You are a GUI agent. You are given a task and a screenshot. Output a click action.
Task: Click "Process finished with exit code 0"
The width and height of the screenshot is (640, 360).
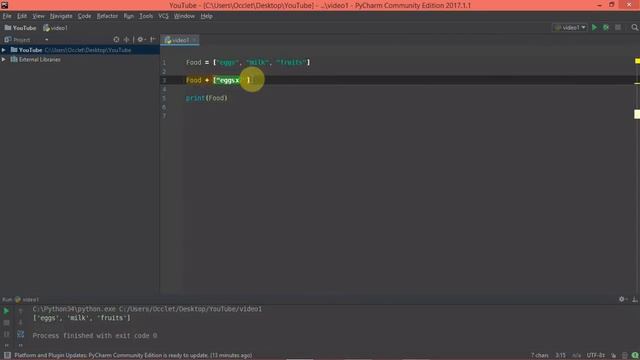point(95,336)
